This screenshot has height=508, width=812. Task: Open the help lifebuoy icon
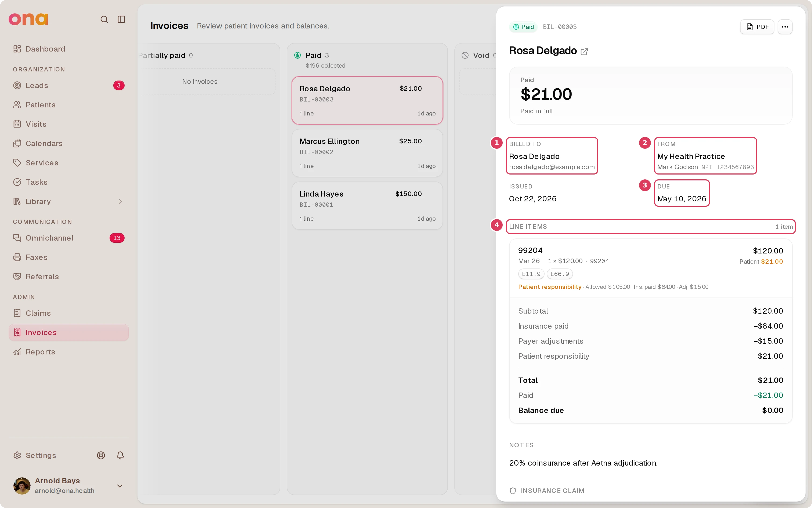point(101,455)
